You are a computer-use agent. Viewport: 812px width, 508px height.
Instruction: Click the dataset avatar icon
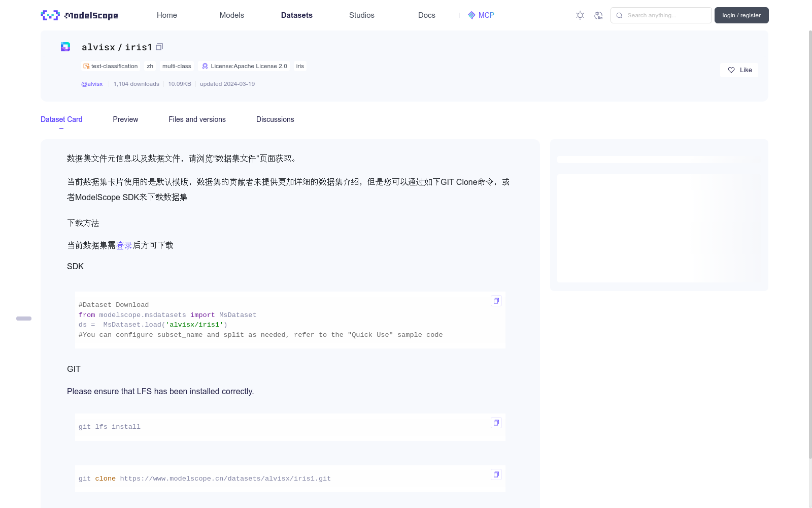point(65,47)
